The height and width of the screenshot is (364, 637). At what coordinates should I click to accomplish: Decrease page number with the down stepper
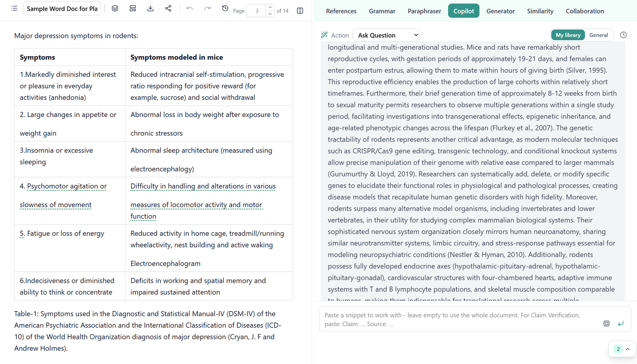coord(270,14)
